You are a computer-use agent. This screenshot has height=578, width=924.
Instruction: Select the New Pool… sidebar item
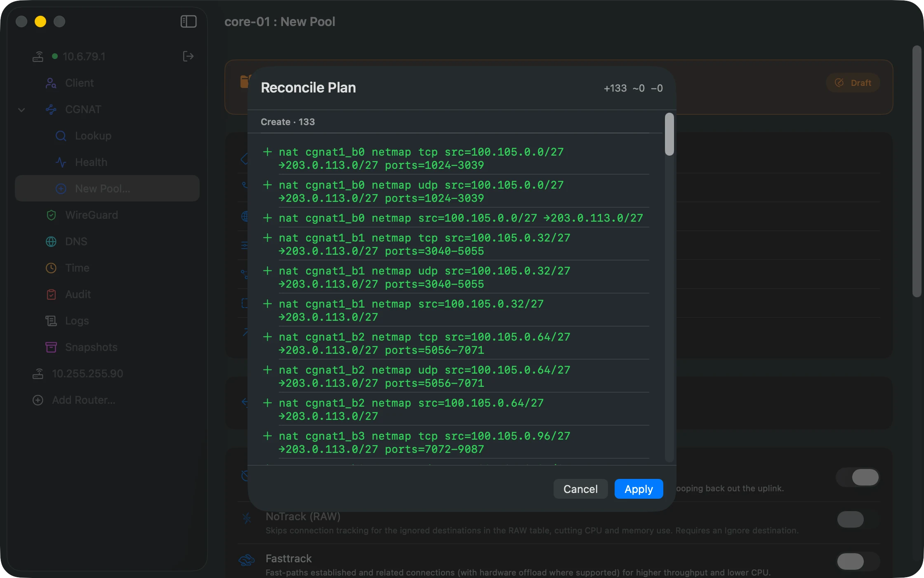coord(107,189)
